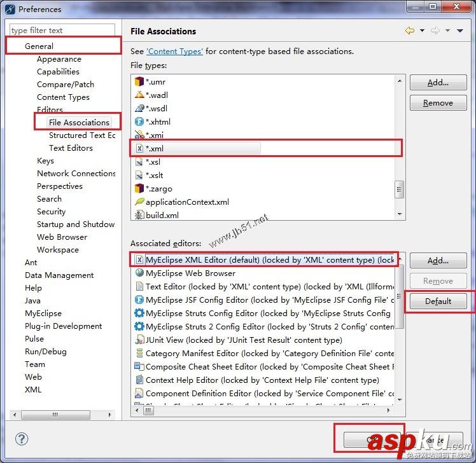
Task: Click Remove for file types
Action: coord(438,103)
